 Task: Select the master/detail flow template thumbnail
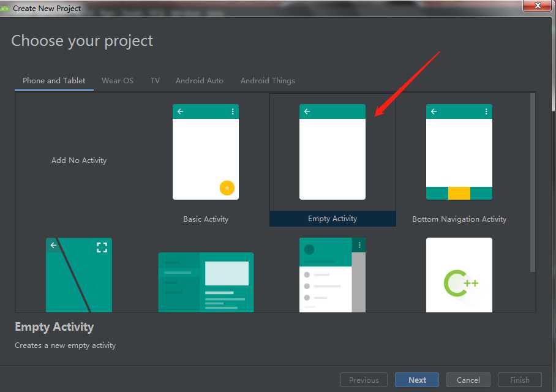point(206,282)
